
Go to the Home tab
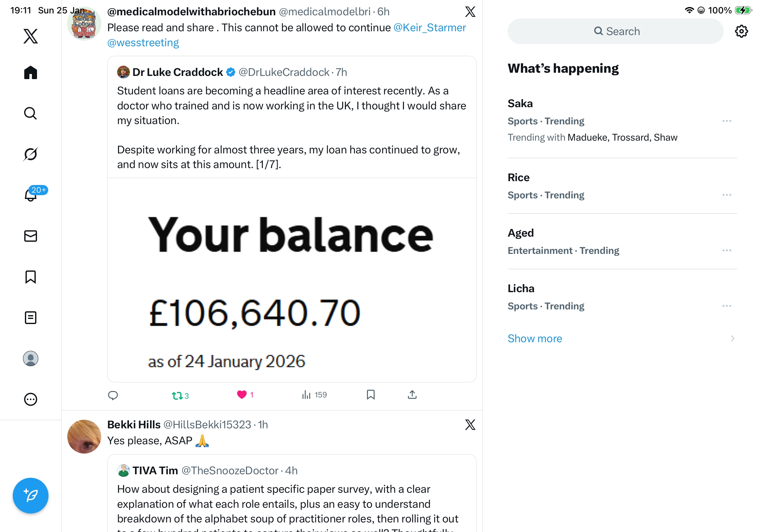(x=31, y=72)
